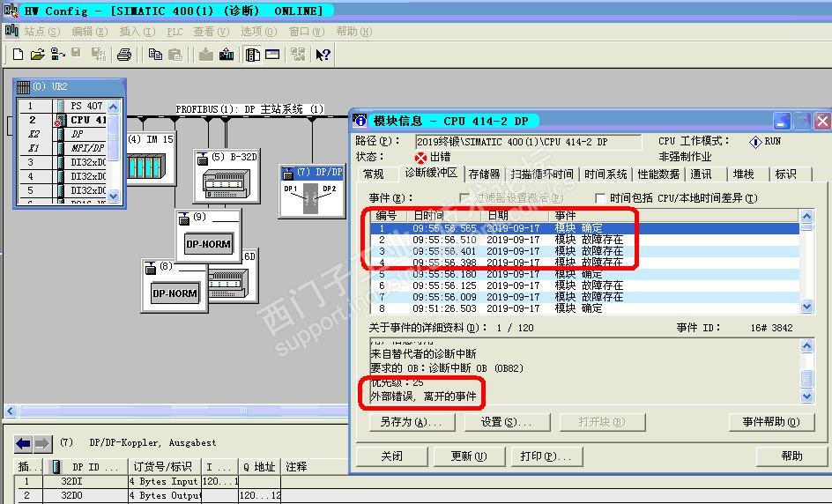Open the 编辑(E) menu
The height and width of the screenshot is (504, 832).
coord(90,32)
